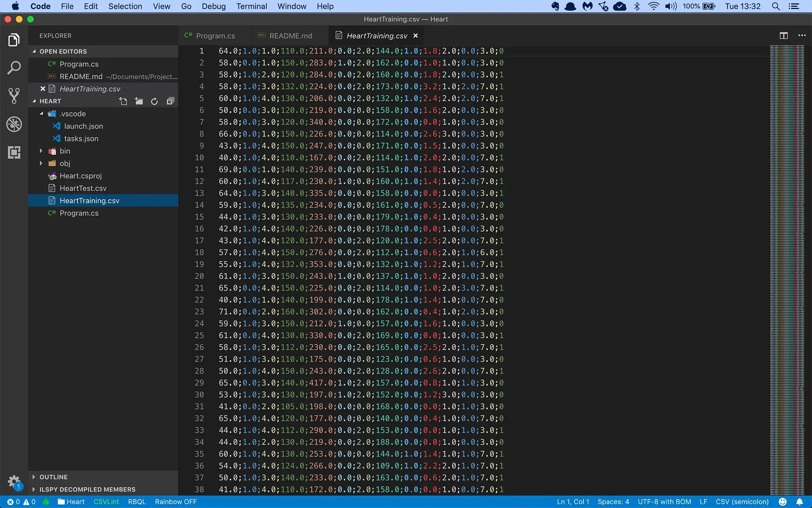This screenshot has height=508, width=812.
Task: Open Manage gear icon at bottom left
Action: point(14,481)
